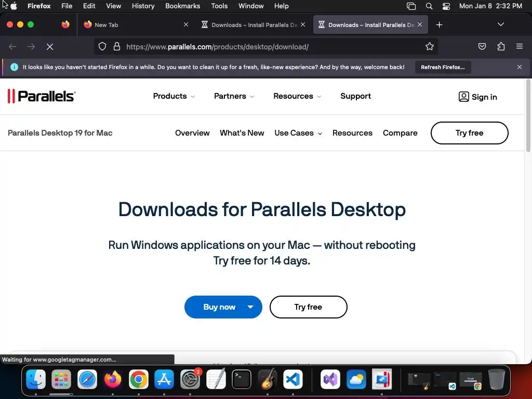Open the Support link
532x399 pixels.
pyautogui.click(x=355, y=96)
